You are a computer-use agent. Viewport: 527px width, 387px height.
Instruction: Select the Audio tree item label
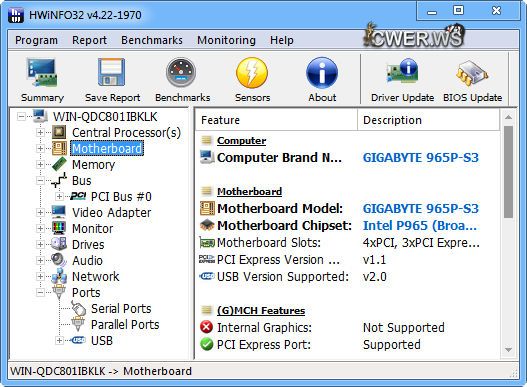click(x=87, y=261)
